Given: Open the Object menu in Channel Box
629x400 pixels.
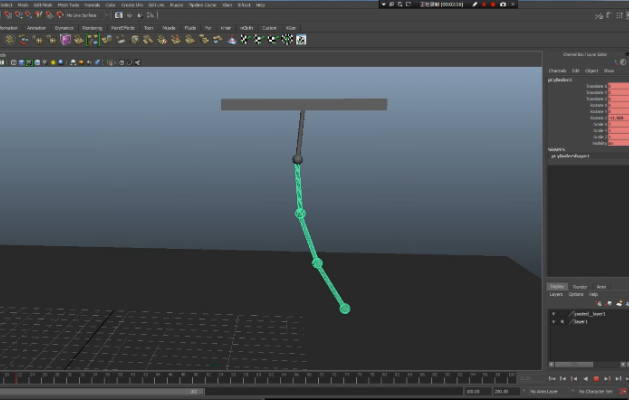Looking at the screenshot, I should [591, 71].
